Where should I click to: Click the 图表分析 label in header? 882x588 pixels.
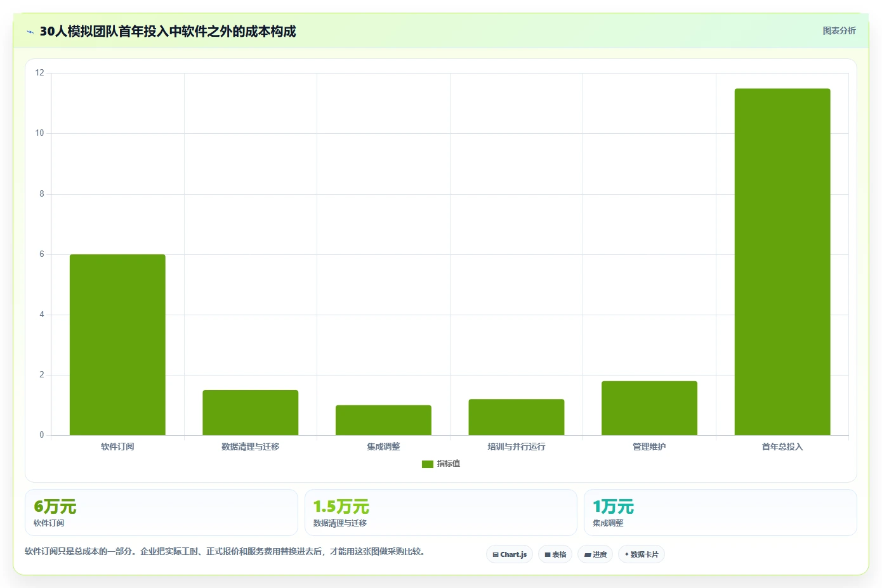(x=839, y=30)
